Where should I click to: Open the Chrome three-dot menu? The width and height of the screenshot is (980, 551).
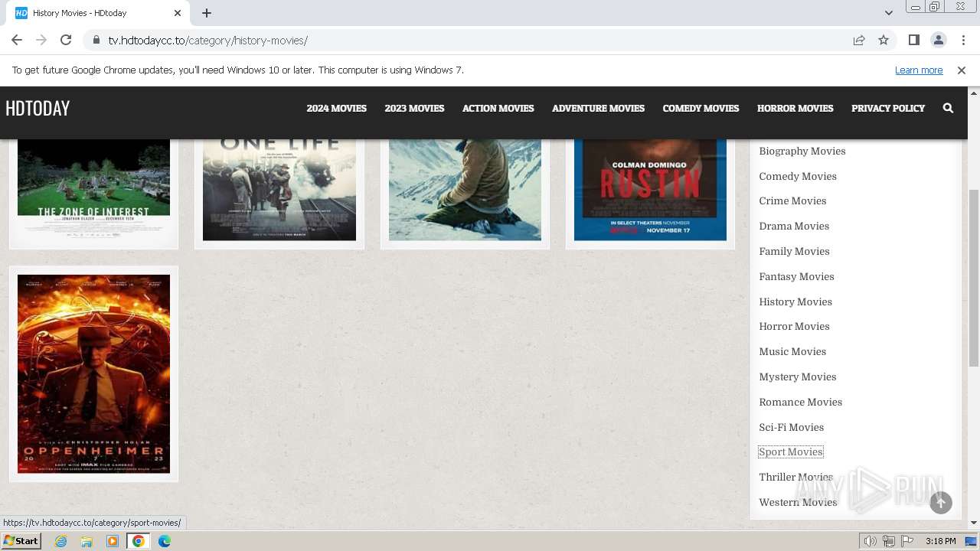click(963, 40)
